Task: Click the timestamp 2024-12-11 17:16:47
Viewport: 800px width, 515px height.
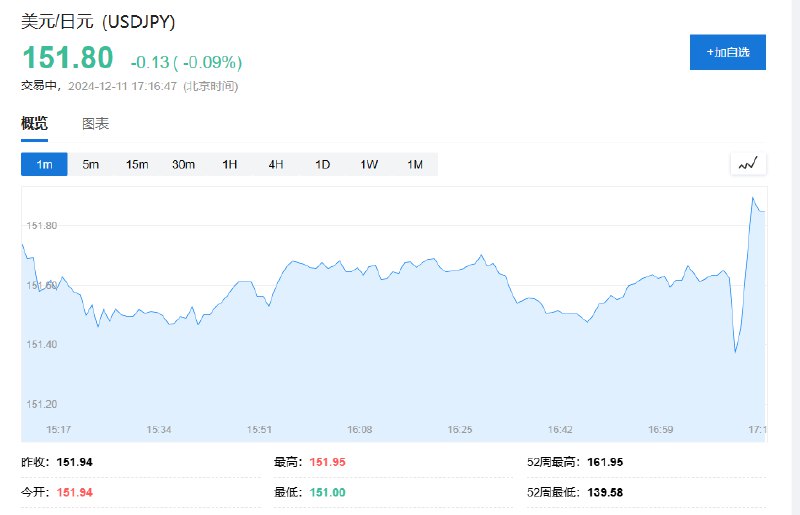Action: click(x=122, y=86)
